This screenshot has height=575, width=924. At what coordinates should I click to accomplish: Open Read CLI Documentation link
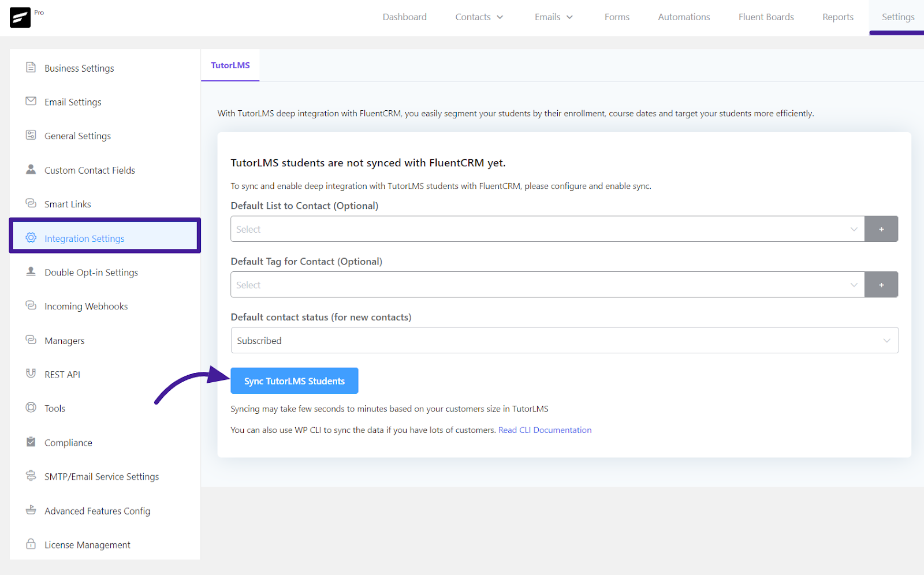(545, 430)
